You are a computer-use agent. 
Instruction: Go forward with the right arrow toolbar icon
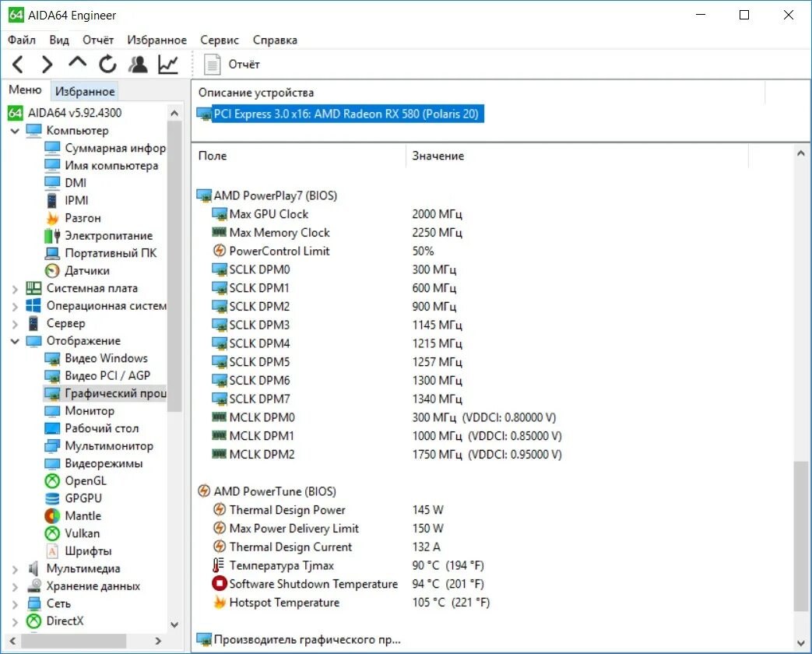coord(47,64)
